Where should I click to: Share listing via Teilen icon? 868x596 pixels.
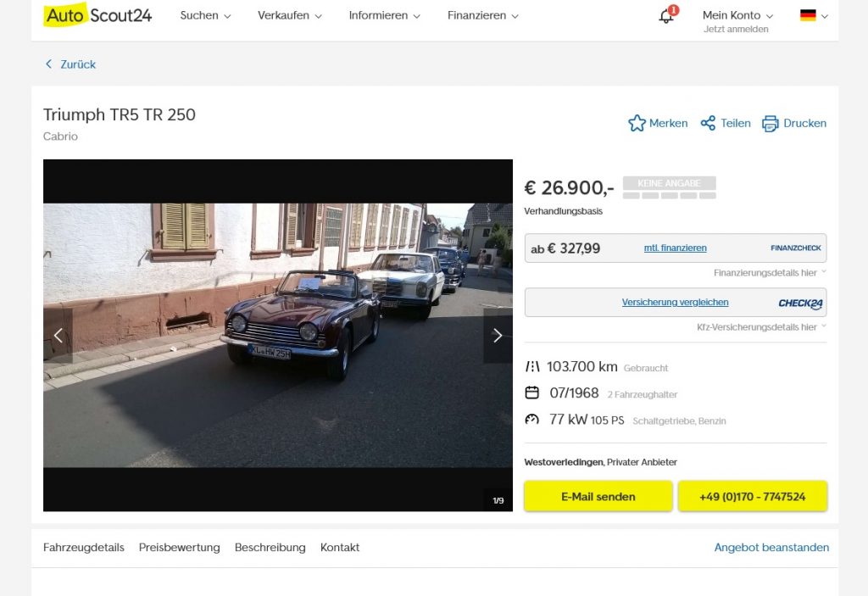point(708,123)
